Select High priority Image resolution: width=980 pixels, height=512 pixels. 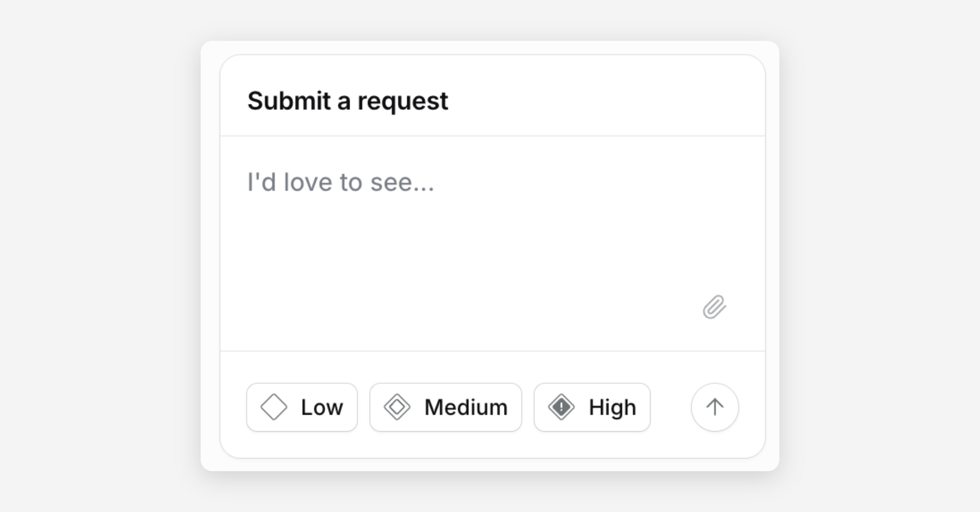tap(592, 407)
